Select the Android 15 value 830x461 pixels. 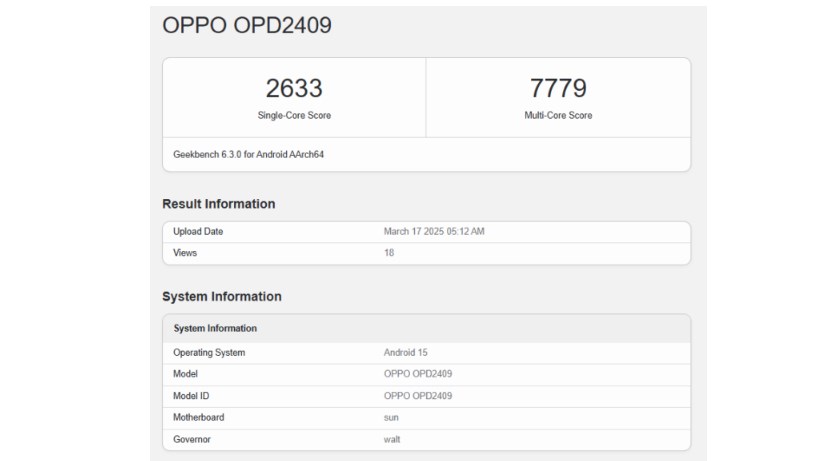(x=405, y=352)
